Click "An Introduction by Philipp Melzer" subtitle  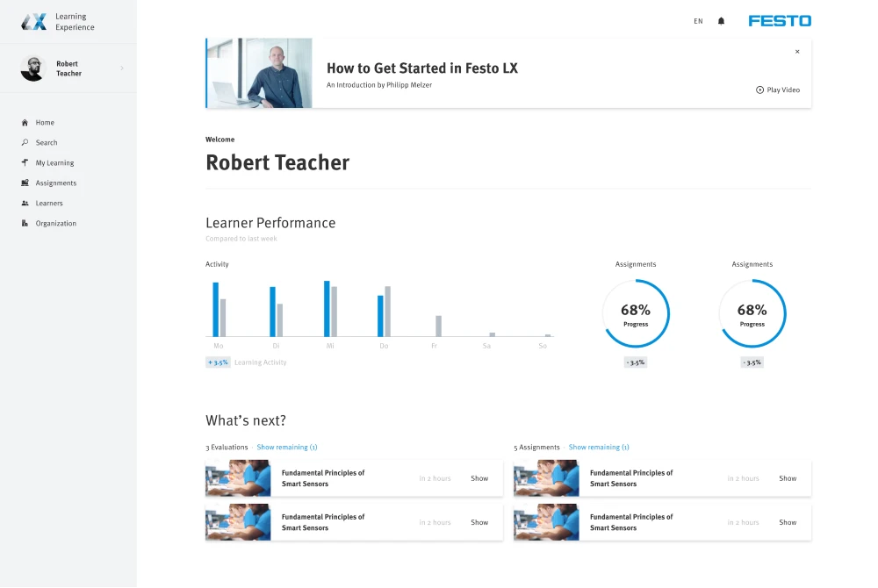point(379,85)
